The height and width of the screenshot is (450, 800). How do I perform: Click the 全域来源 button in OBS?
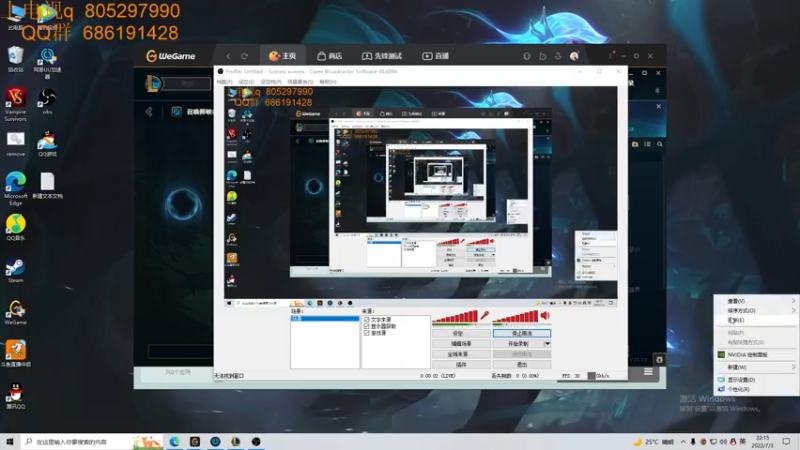tap(461, 354)
